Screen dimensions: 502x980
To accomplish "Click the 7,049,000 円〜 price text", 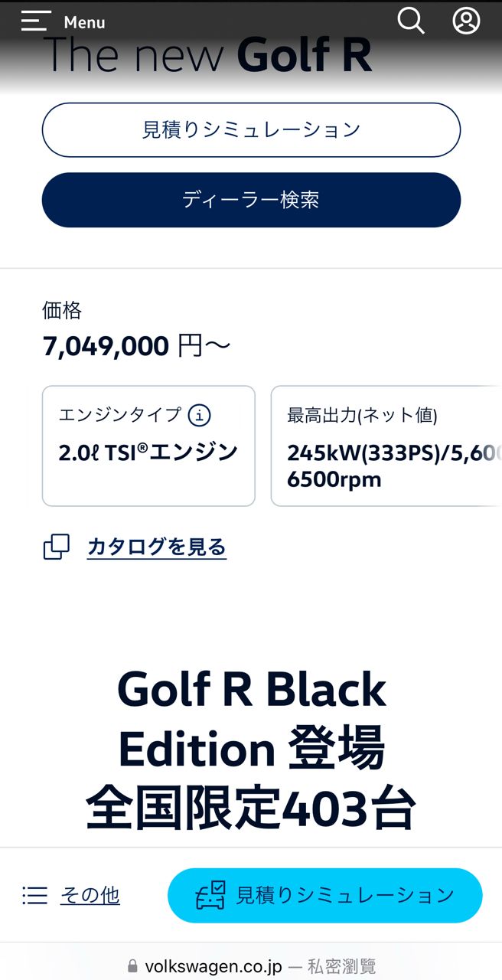I will click(137, 346).
